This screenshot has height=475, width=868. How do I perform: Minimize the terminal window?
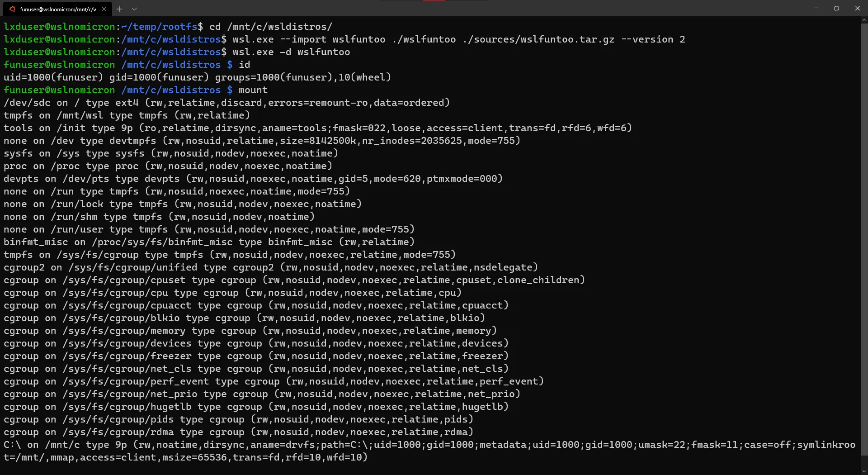click(x=816, y=8)
